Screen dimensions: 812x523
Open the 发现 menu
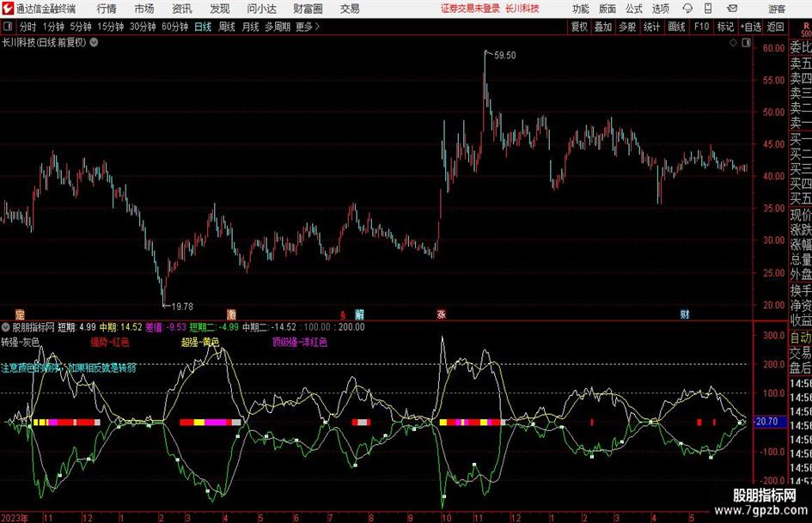tap(220, 9)
